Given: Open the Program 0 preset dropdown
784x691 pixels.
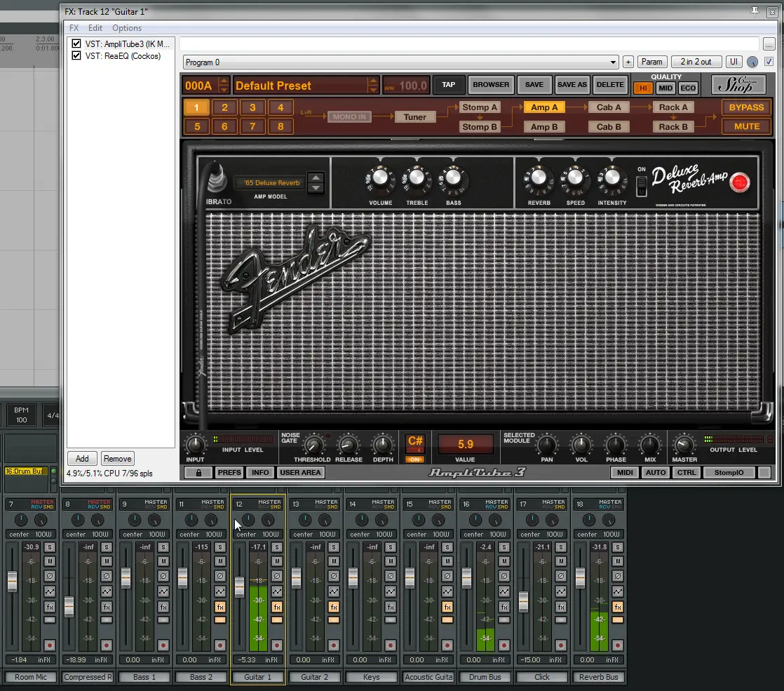Looking at the screenshot, I should [400, 62].
